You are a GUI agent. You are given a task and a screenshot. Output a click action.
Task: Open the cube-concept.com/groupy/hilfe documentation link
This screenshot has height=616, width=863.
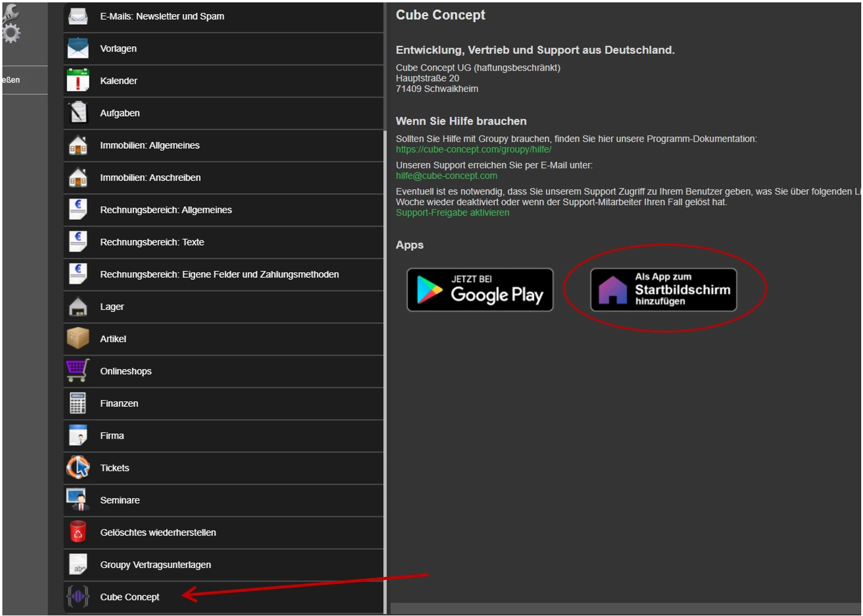pos(474,149)
